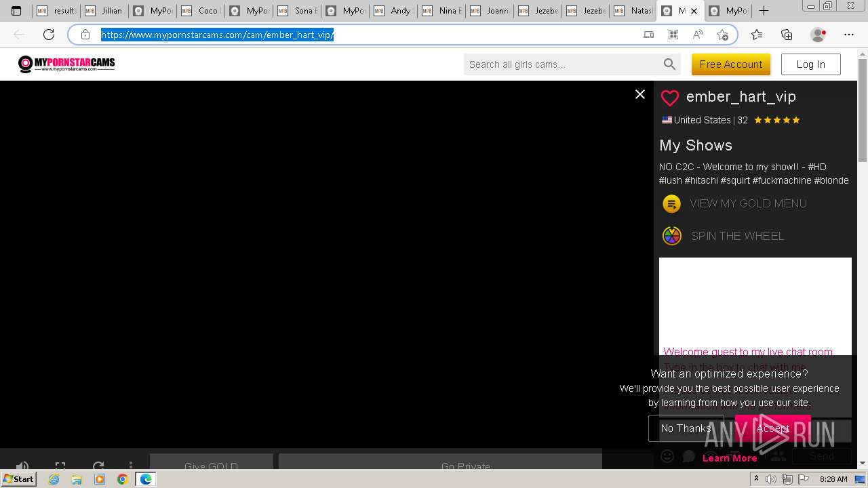This screenshot has width=868, height=488.
Task: Open the system tray volume icon
Action: point(771,479)
